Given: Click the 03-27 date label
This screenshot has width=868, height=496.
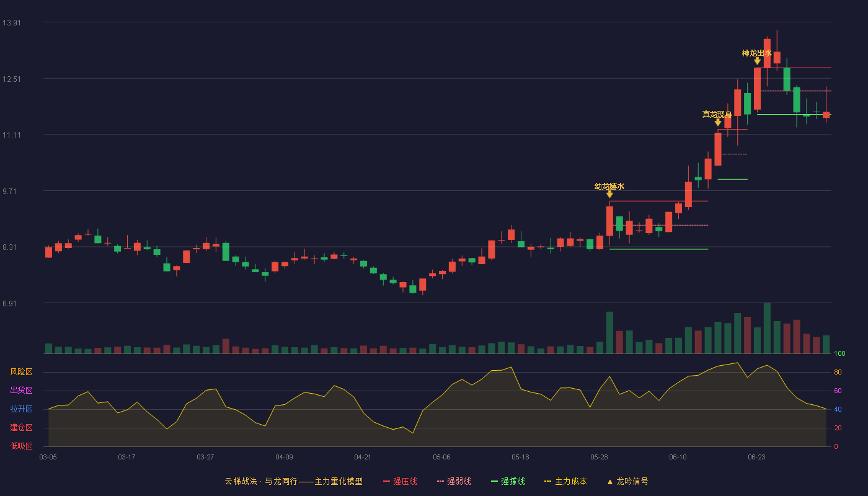Looking at the screenshot, I should pyautogui.click(x=205, y=457).
